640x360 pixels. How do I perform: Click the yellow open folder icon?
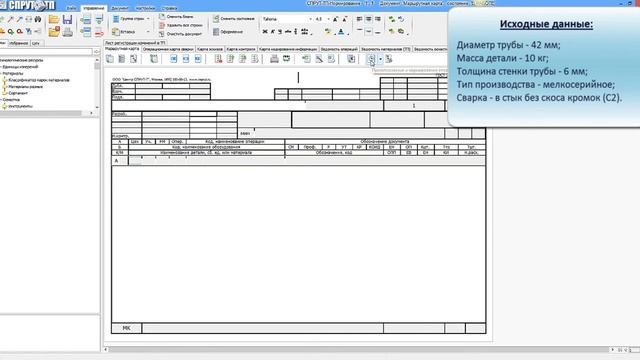pos(54,19)
